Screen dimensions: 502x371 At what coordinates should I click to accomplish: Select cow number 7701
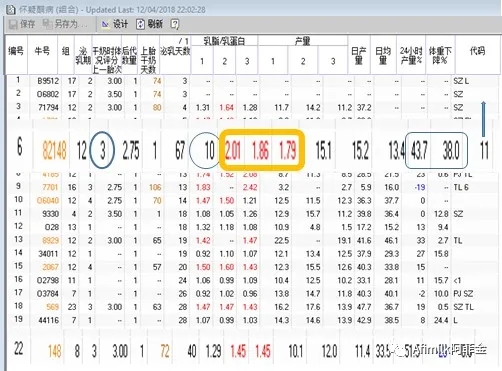[50, 187]
